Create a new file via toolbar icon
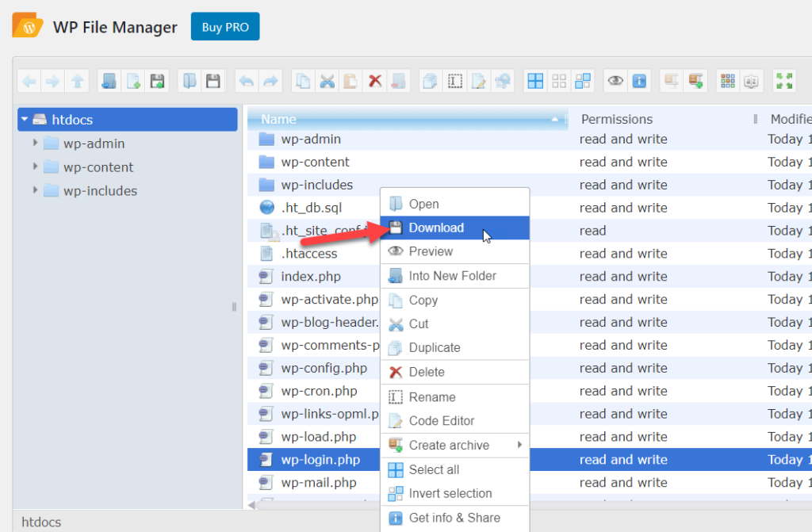812x532 pixels. pyautogui.click(x=133, y=82)
